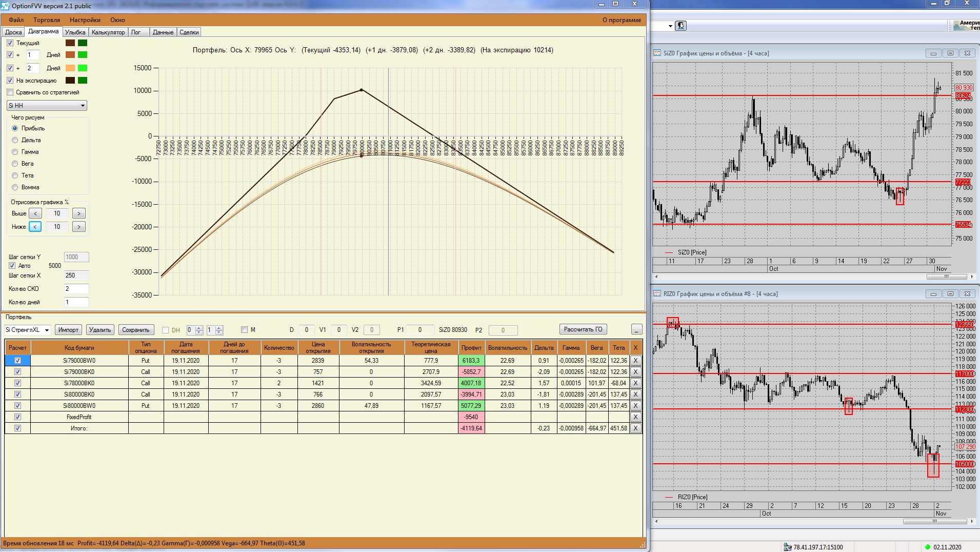Click the Кол-во дней input field
Image resolution: width=980 pixels, height=552 pixels.
click(76, 302)
